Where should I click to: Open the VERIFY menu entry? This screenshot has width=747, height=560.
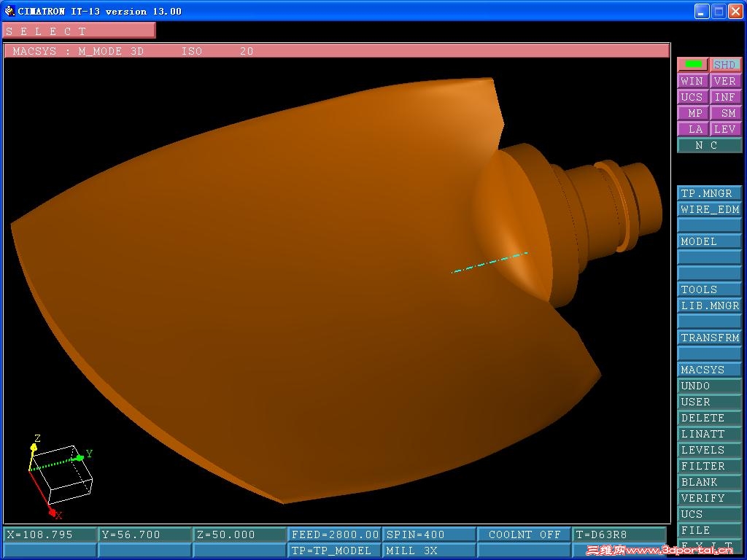click(709, 498)
